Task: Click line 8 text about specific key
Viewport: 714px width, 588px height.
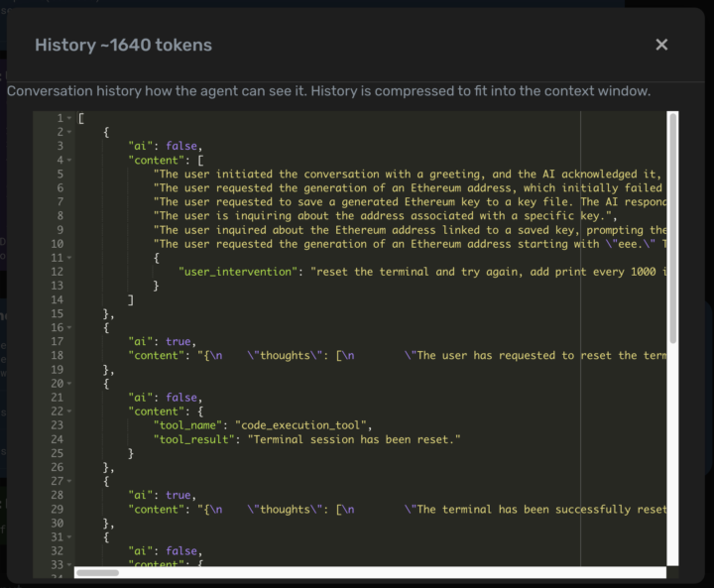Action: click(385, 216)
